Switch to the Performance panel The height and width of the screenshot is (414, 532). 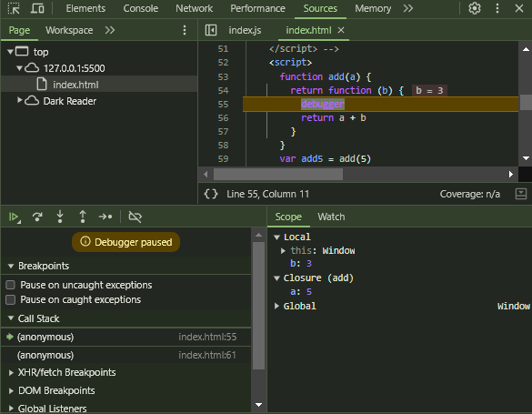(x=257, y=8)
